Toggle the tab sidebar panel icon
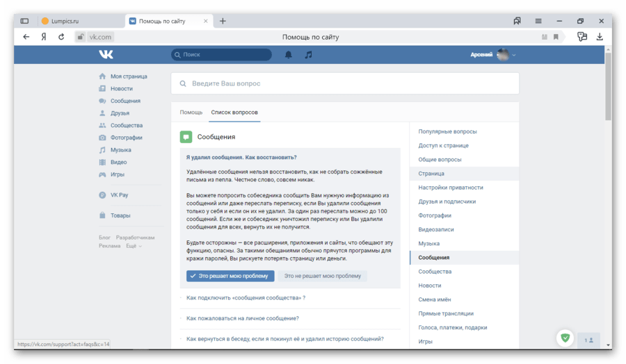The image size is (626, 364). 25,21
